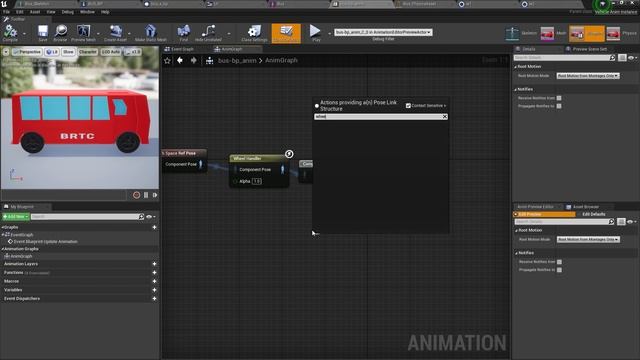Toggle Propagate Notifies checkbox in upper Details panel
The image size is (640, 360).
point(559,106)
